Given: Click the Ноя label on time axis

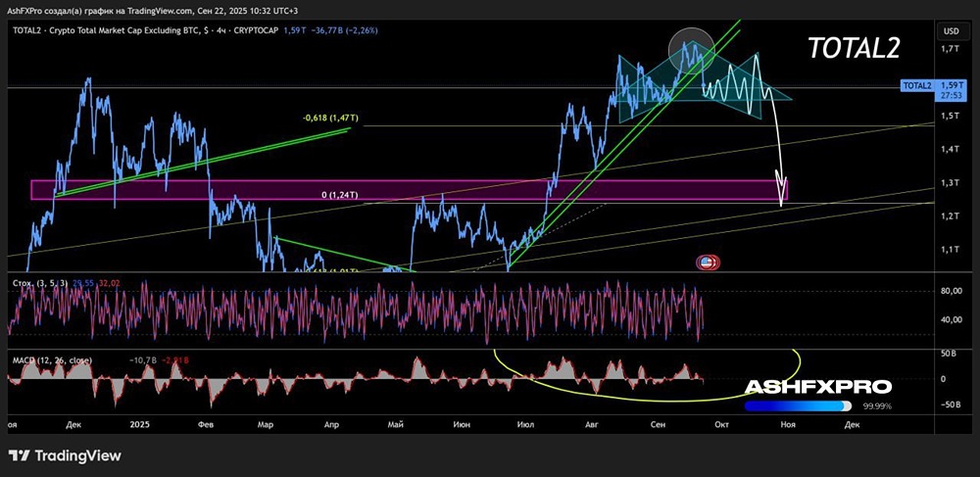Looking at the screenshot, I should 788,424.
